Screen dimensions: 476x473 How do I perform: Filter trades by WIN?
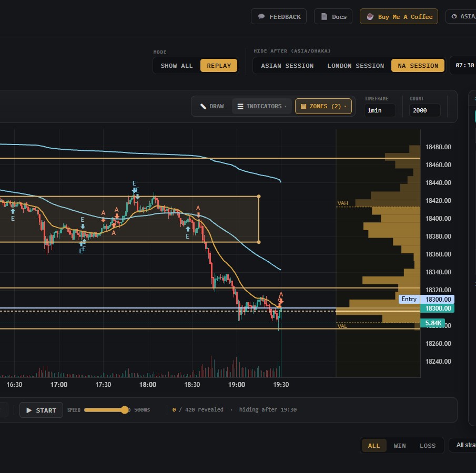(400, 445)
